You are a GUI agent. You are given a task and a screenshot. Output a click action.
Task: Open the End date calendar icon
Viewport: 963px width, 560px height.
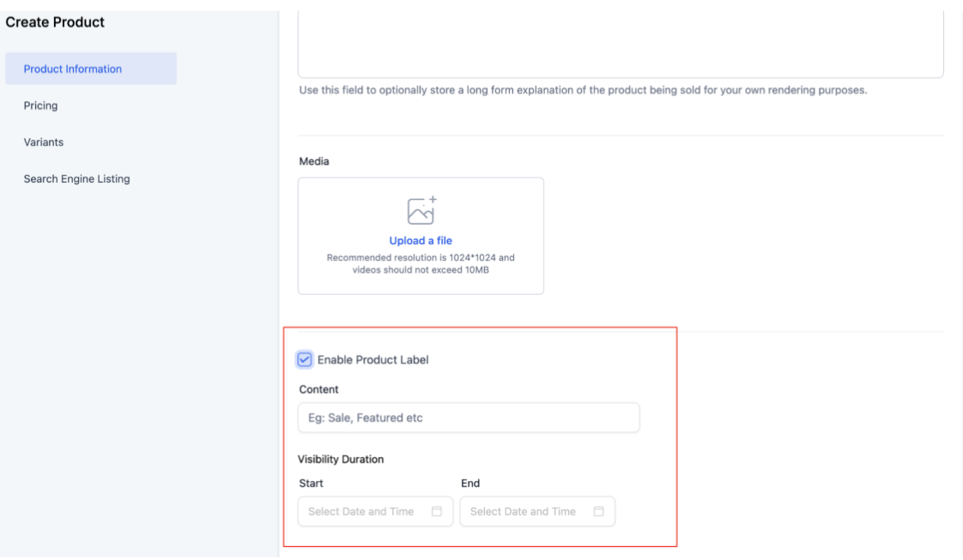pos(598,512)
